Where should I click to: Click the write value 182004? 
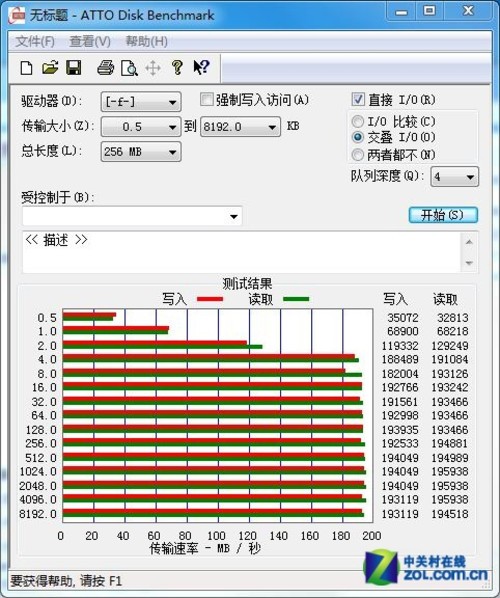click(400, 373)
